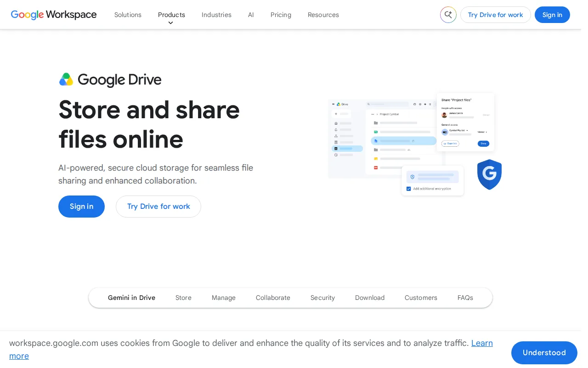Click the blue Google shield badge
The image size is (588, 368).
pyautogui.click(x=489, y=174)
